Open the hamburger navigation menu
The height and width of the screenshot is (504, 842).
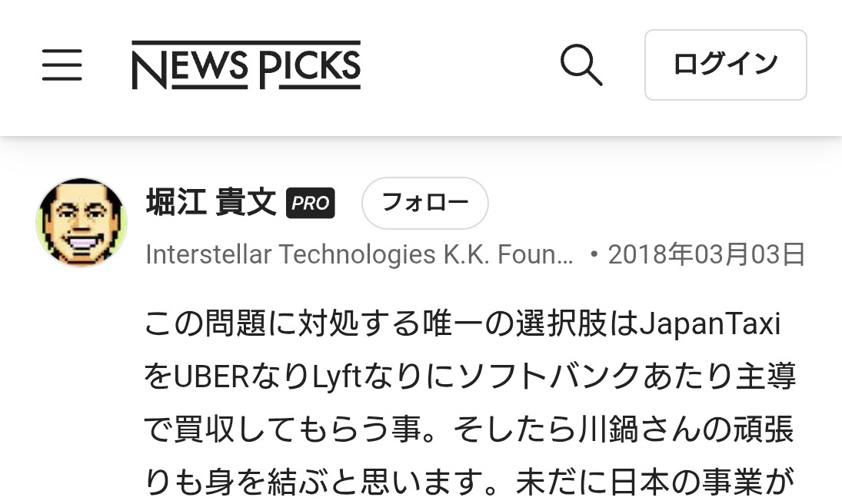tap(62, 65)
